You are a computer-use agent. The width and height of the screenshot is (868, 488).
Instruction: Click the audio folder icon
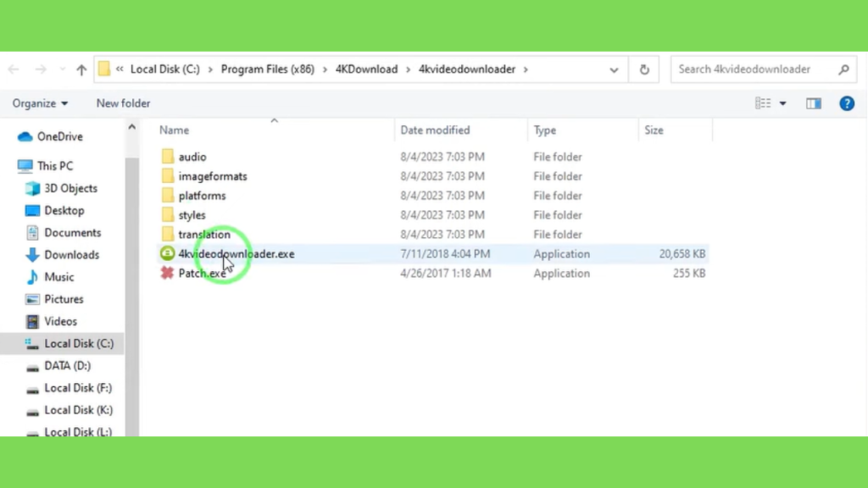point(168,157)
